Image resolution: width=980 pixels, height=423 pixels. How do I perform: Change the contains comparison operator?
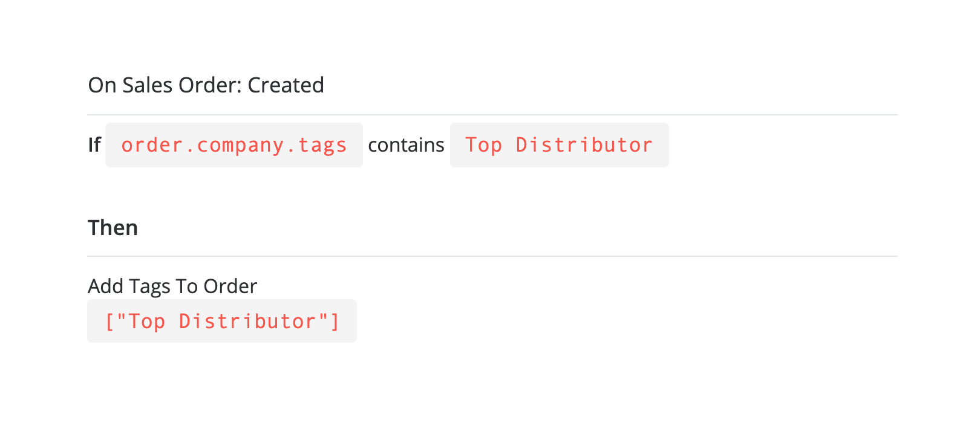coord(406,145)
